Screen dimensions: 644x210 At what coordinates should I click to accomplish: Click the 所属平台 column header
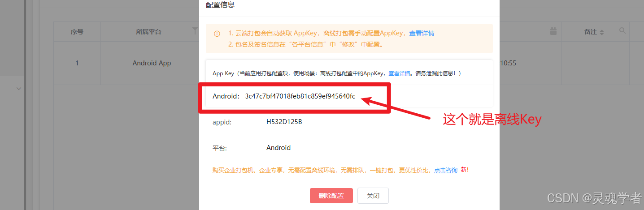point(148,32)
